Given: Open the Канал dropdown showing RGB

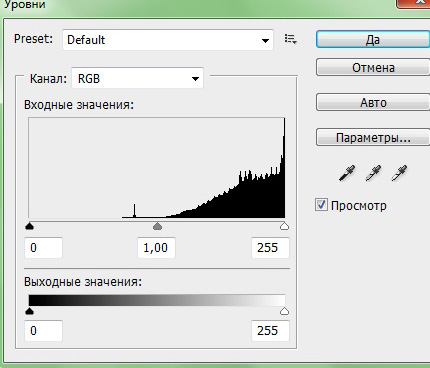Looking at the screenshot, I should [x=137, y=79].
